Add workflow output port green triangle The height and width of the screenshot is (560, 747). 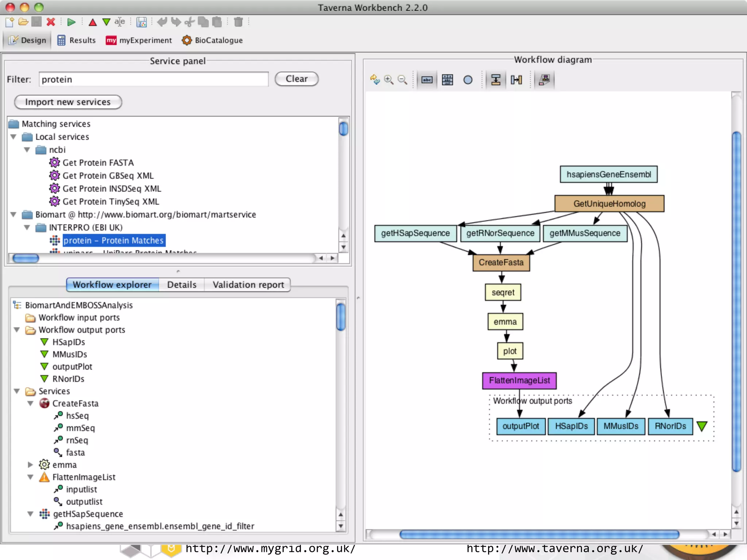pyautogui.click(x=106, y=22)
